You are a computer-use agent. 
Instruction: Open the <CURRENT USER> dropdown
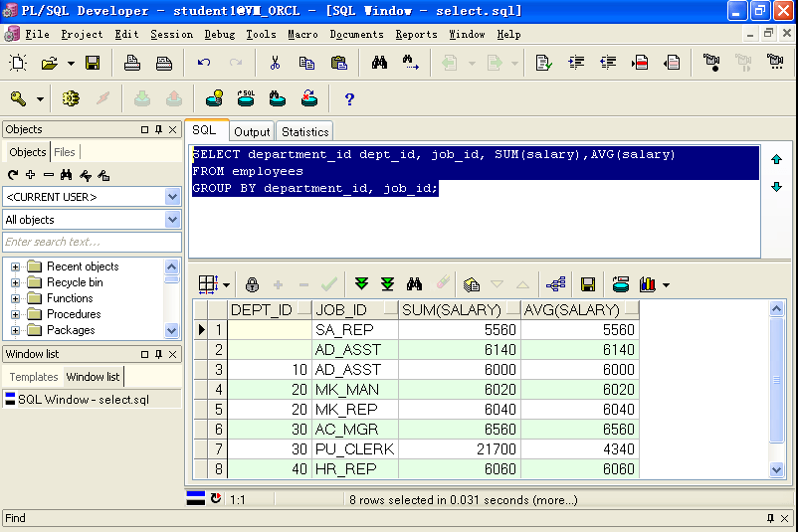pos(172,196)
